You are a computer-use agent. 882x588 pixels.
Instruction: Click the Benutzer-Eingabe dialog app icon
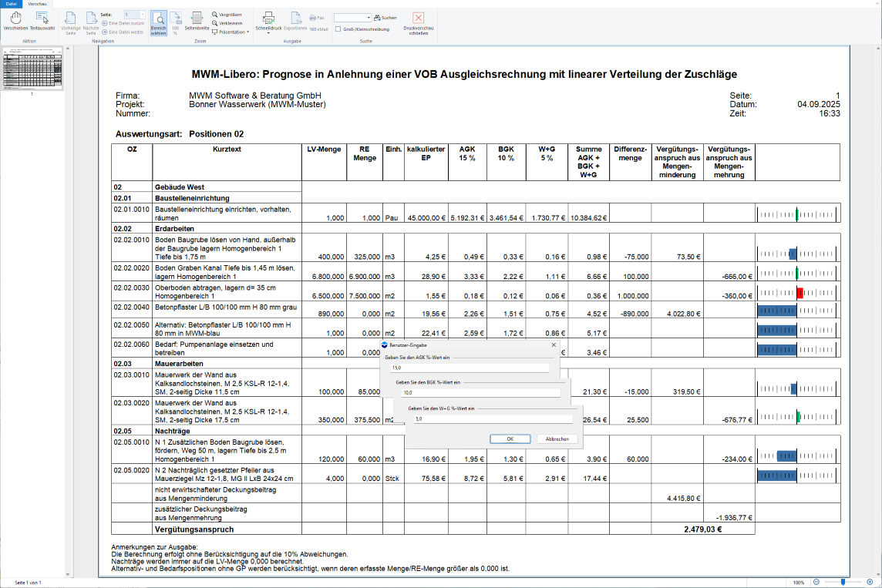tap(385, 345)
